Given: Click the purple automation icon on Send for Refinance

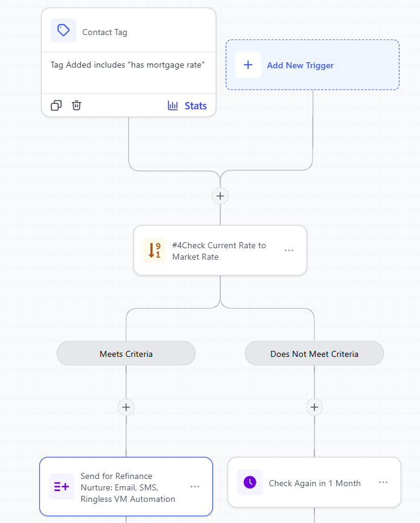Looking at the screenshot, I should (62, 486).
